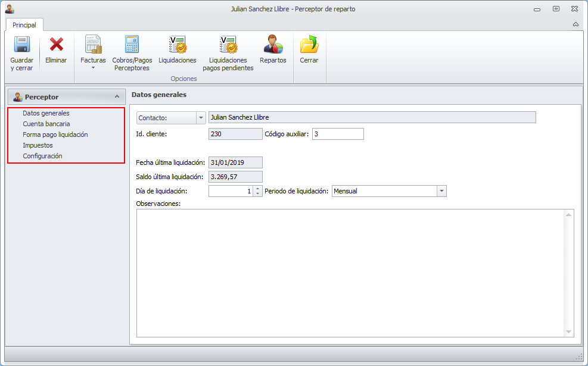This screenshot has height=366, width=588.
Task: Select Forma pago liquidación in the sidebar
Action: 55,134
